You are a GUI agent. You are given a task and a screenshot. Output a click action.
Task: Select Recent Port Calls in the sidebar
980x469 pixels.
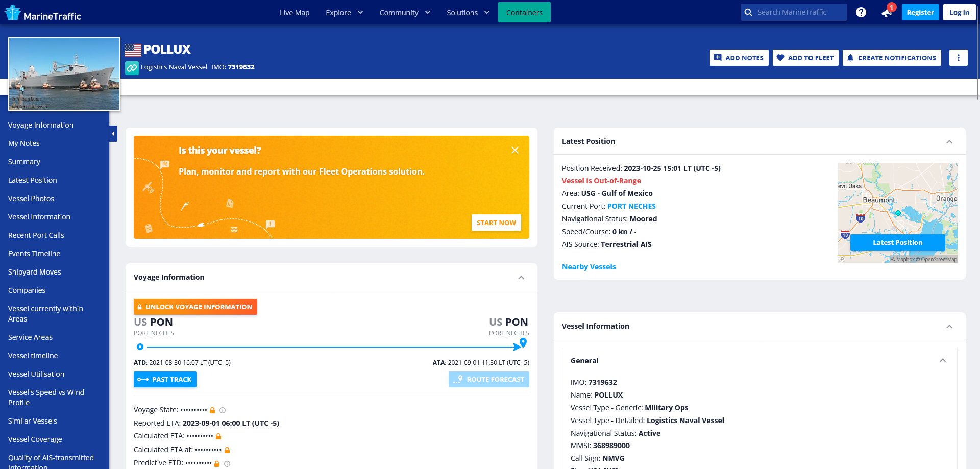point(36,235)
